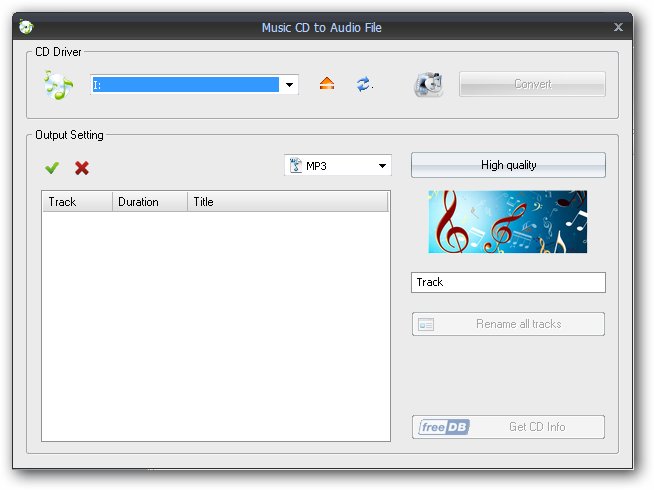Click Rename all tracks button

(x=508, y=324)
